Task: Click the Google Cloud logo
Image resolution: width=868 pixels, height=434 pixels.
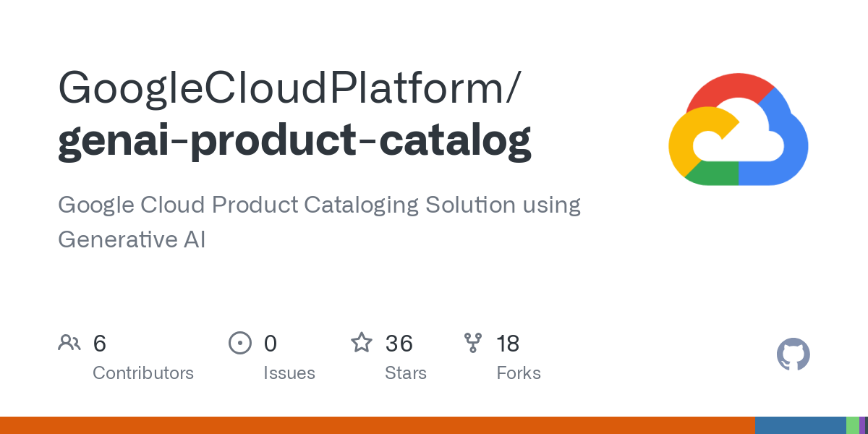Action: tap(738, 129)
